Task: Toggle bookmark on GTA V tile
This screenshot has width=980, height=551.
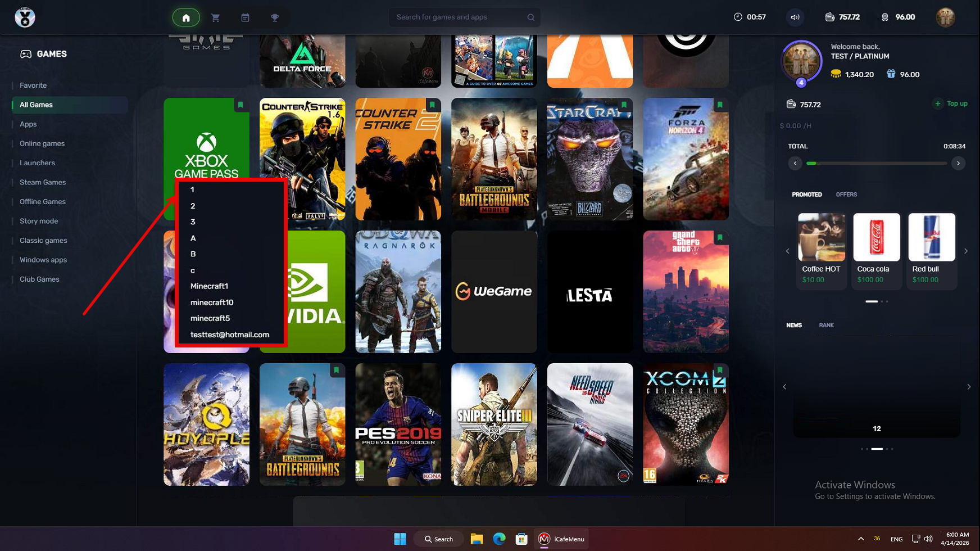Action: pos(720,238)
